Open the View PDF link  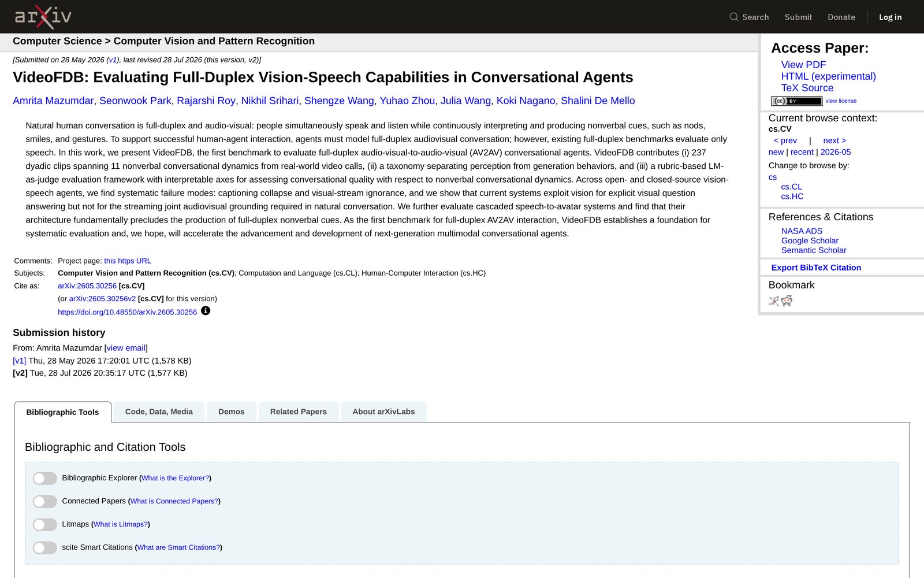click(x=803, y=65)
